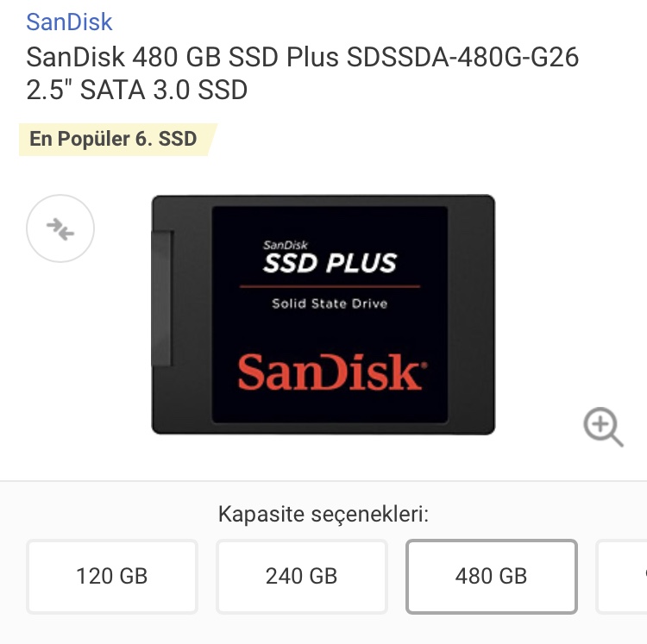Click the SDSSDA-480G-G26 model number in title
Viewport: 647px width, 644px height.
[462, 57]
